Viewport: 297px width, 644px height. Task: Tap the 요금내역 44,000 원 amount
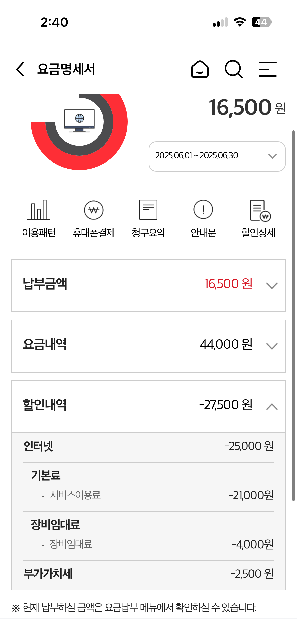pyautogui.click(x=226, y=344)
